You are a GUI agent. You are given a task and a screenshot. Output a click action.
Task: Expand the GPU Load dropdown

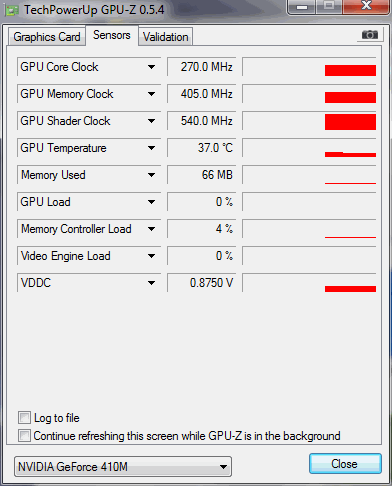pyautogui.click(x=151, y=202)
